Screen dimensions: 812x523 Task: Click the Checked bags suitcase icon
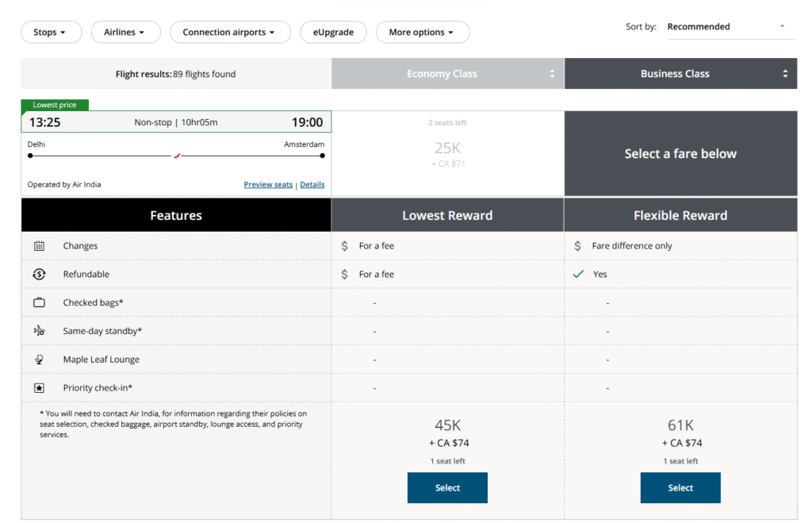coord(39,302)
